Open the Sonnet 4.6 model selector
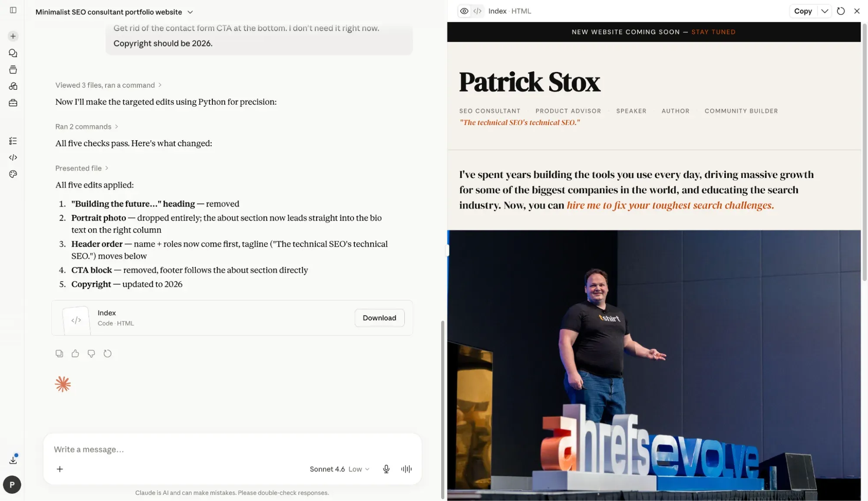868x501 pixels. [339, 469]
